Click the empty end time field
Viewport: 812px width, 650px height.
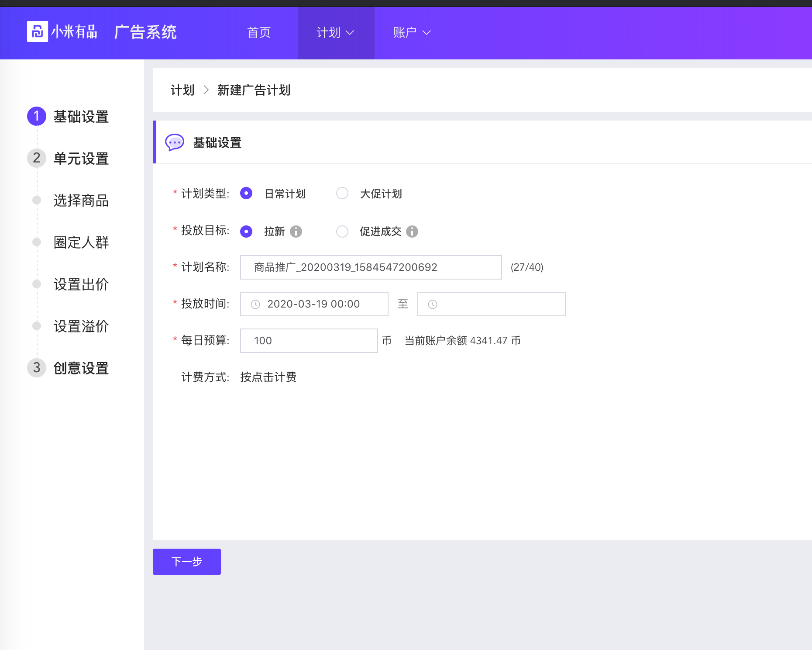click(492, 304)
